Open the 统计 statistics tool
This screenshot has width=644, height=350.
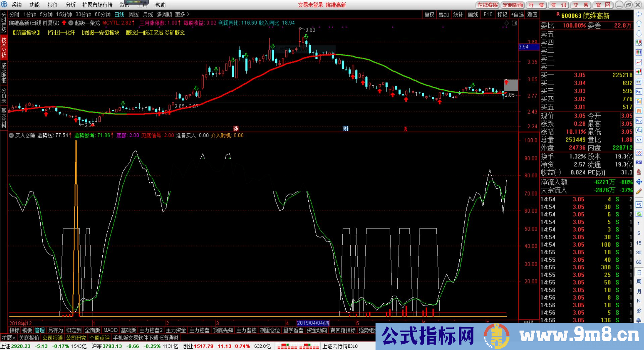pyautogui.click(x=458, y=15)
